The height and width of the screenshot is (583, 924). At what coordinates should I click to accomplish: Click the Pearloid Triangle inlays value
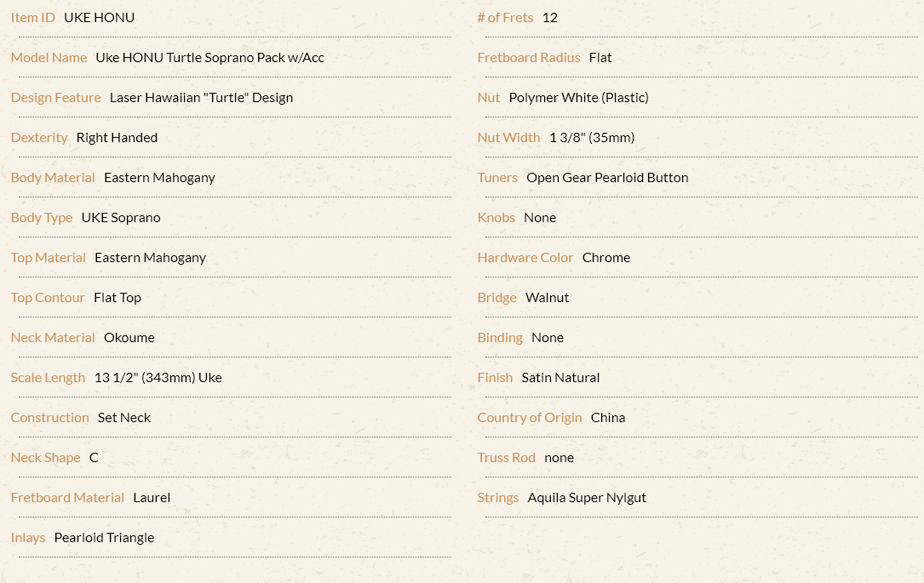(x=104, y=538)
